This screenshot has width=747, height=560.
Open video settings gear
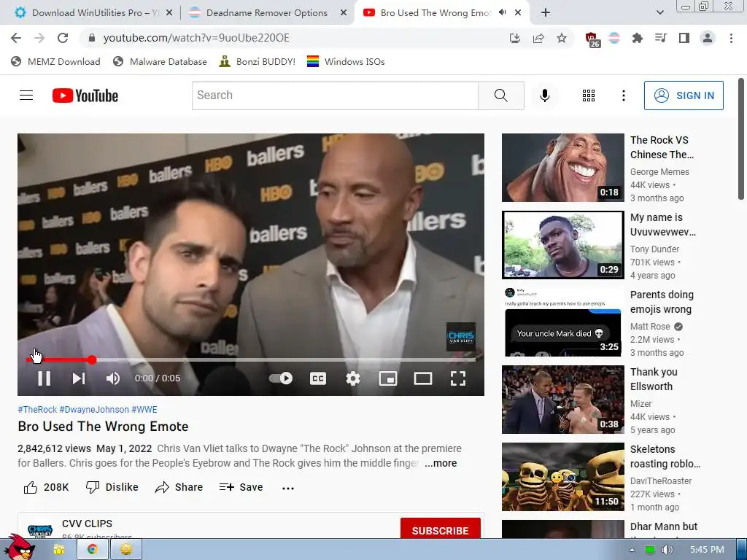[352, 378]
